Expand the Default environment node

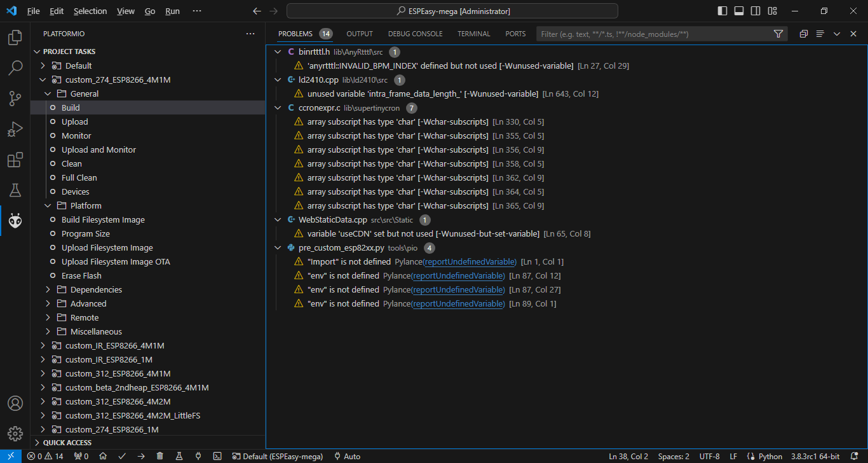click(x=43, y=66)
